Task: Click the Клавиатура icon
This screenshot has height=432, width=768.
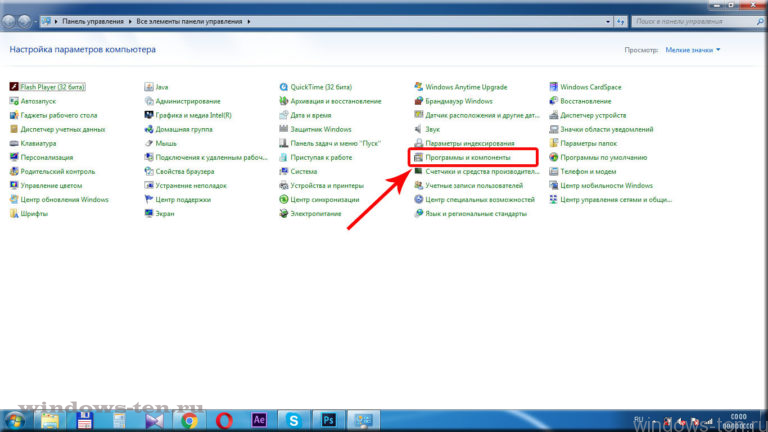Action: click(x=14, y=144)
